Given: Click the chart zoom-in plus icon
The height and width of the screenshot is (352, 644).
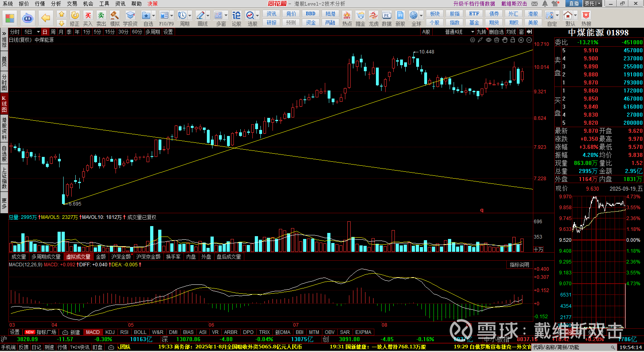Looking at the screenshot, I should point(521,40).
